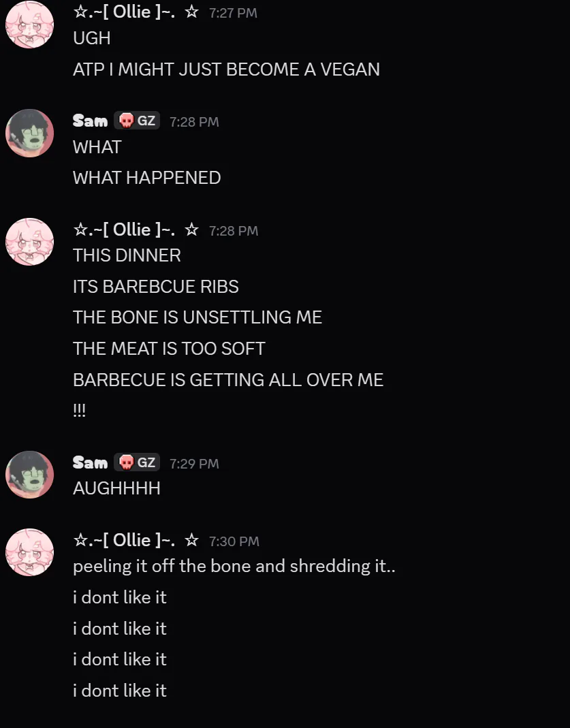Click the GZ skull server tag at 7:28 PM
This screenshot has height=728, width=570.
(137, 121)
